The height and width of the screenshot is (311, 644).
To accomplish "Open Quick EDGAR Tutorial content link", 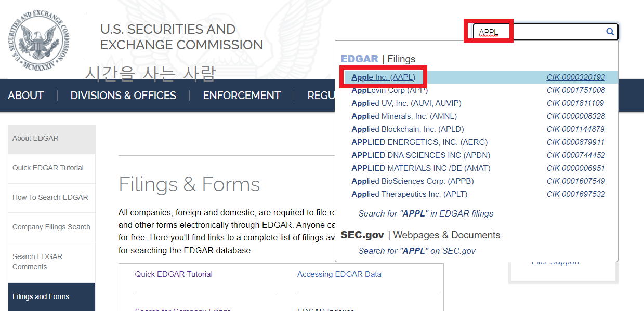I will (174, 274).
